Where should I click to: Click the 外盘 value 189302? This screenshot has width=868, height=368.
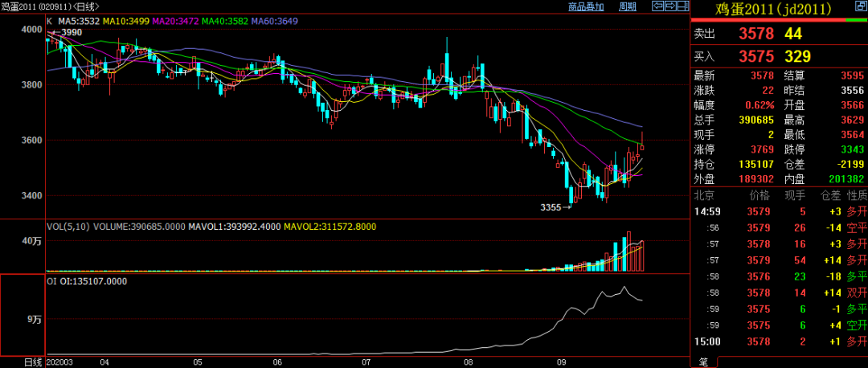tap(757, 178)
